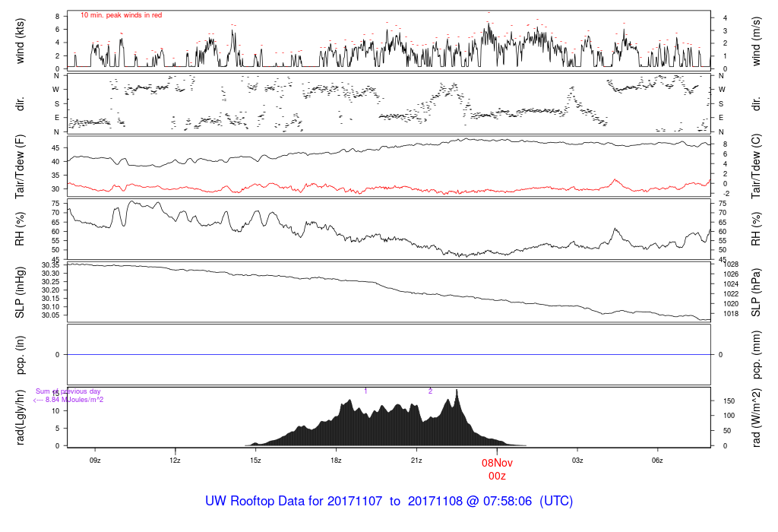Select the "wind (m/s)" axis label
Screen dimensions: 778x532
tap(756, 41)
